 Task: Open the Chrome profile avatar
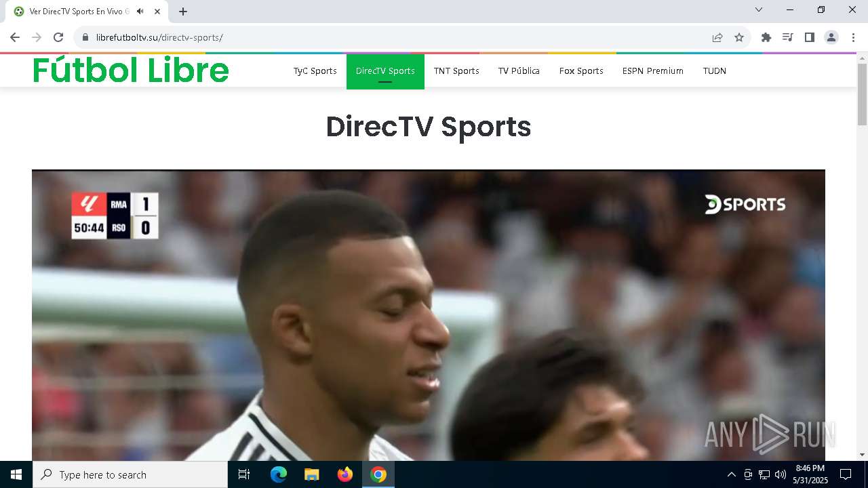[831, 37]
